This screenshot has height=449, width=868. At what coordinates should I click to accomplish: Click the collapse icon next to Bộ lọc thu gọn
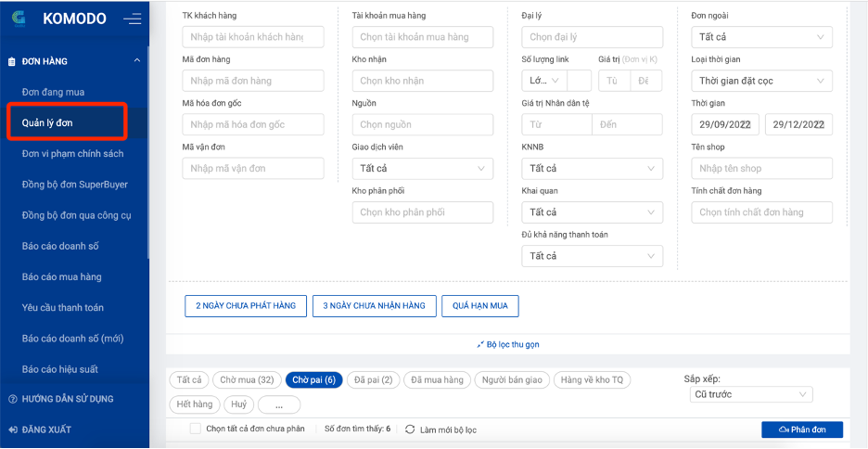[479, 344]
